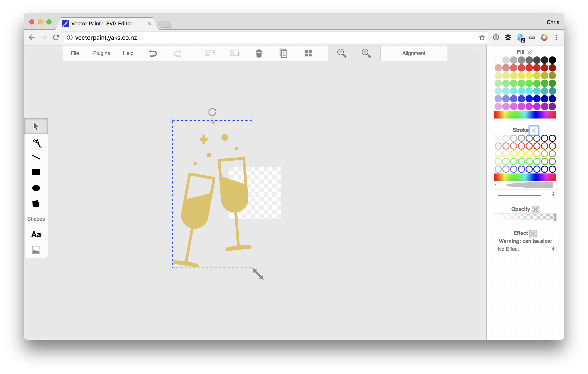Remove the stroke by clicking its X
588x374 pixels.
click(534, 130)
